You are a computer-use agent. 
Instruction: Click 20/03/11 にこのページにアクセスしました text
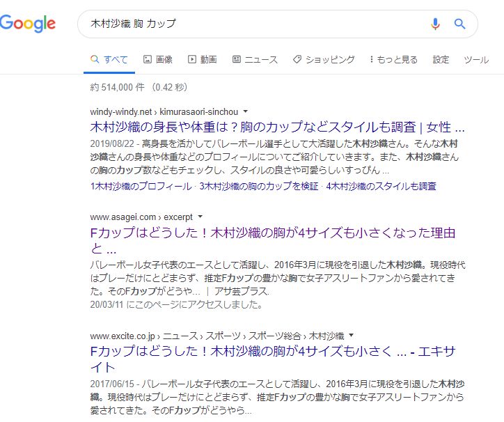[x=176, y=304]
